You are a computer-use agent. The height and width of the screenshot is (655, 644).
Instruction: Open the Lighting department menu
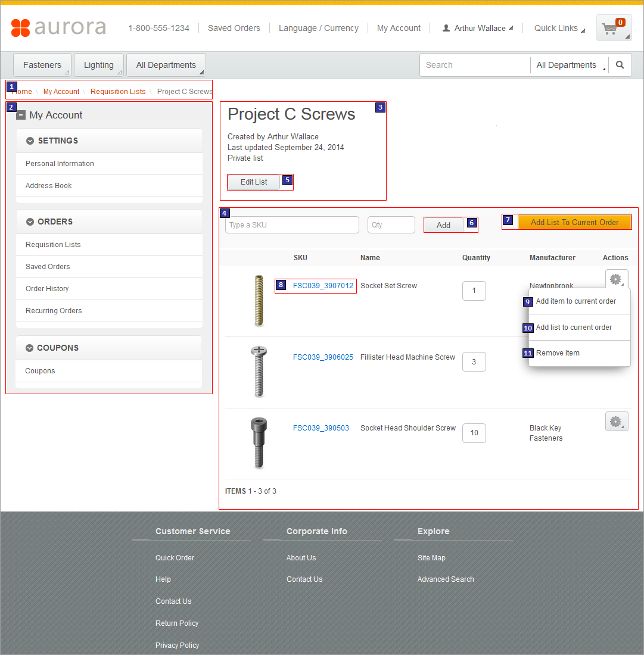(99, 65)
